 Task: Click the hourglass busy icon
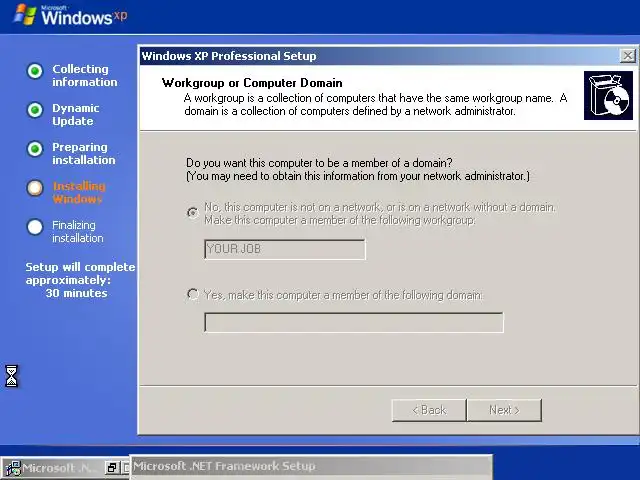pyautogui.click(x=11, y=376)
